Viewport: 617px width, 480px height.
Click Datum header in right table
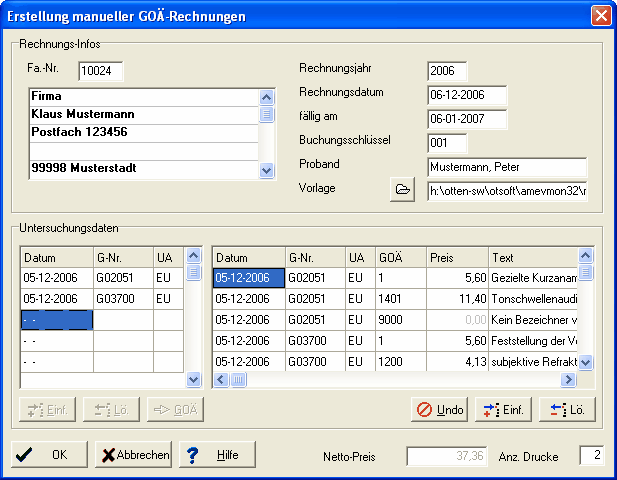249,258
